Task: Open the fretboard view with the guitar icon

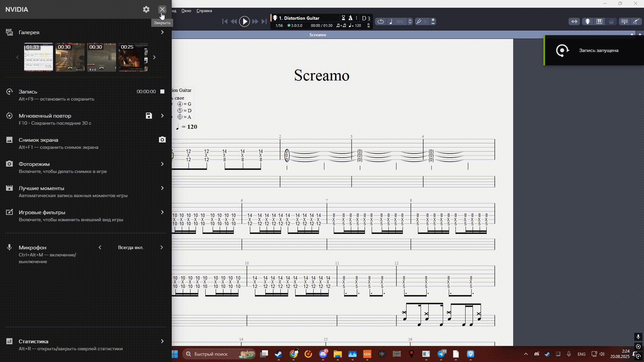Action: (587, 21)
